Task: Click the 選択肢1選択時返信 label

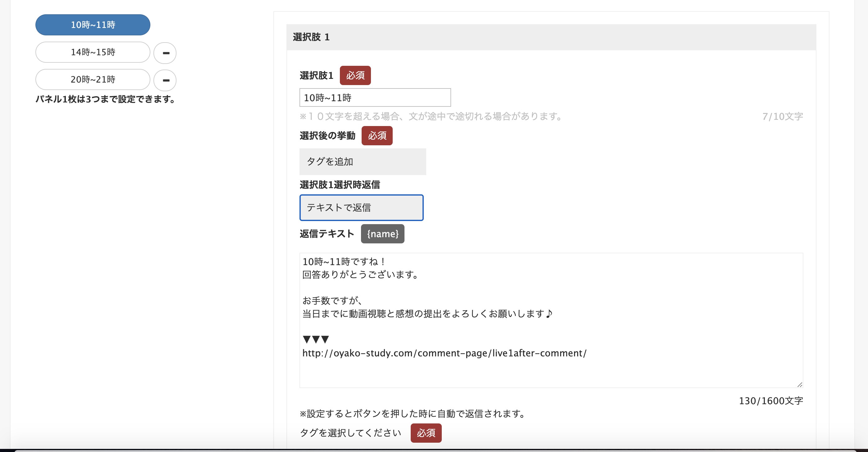Action: tap(340, 185)
